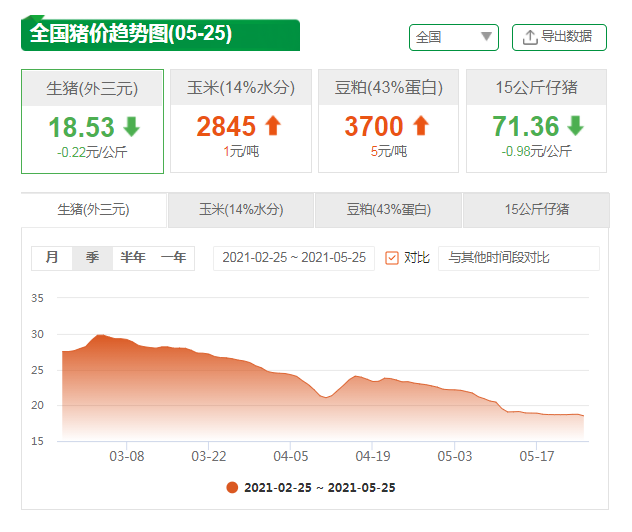
Task: Select the 15公斤仔猪 price card
Action: coord(536,121)
